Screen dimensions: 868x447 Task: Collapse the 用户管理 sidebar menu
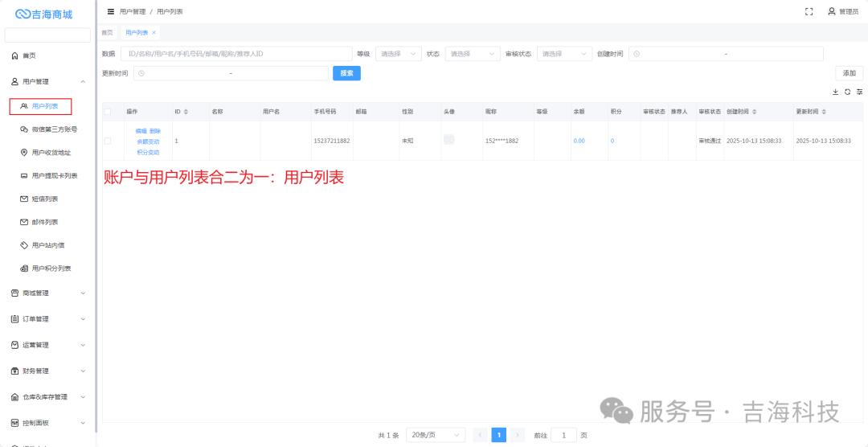click(48, 81)
